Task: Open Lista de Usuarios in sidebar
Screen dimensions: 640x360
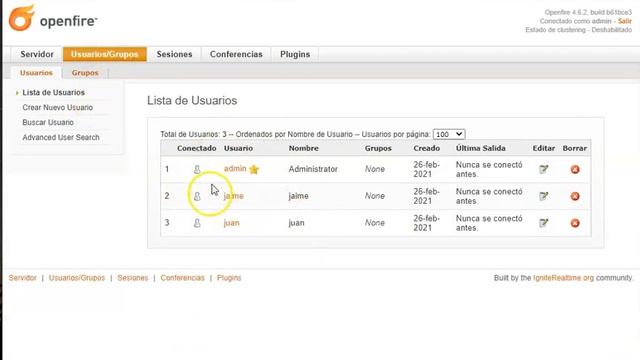Action: coord(53,93)
